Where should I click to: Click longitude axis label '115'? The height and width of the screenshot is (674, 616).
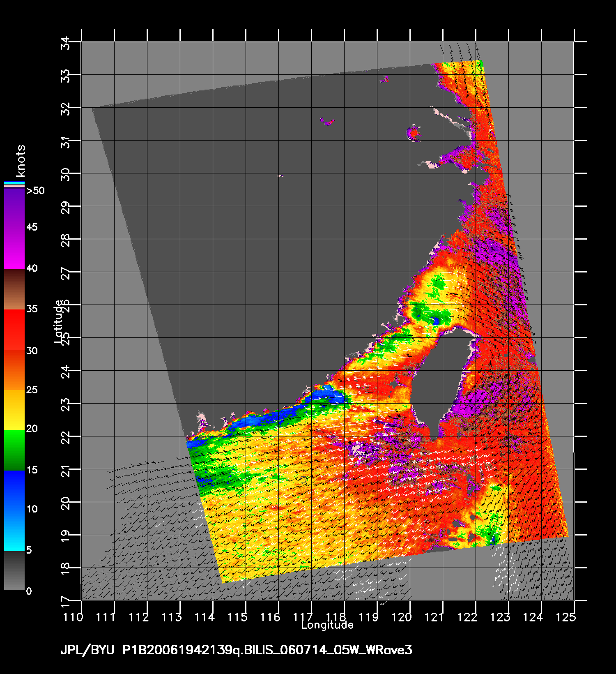click(x=237, y=617)
